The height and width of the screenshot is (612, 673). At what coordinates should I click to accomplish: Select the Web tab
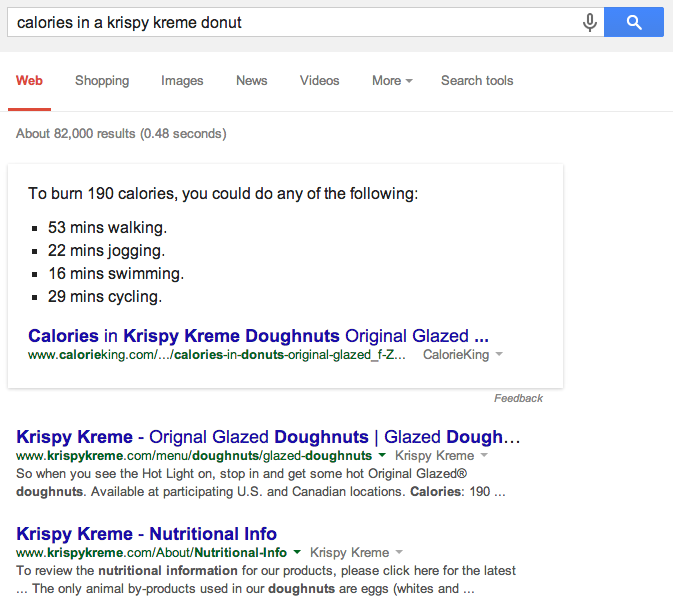click(x=29, y=80)
